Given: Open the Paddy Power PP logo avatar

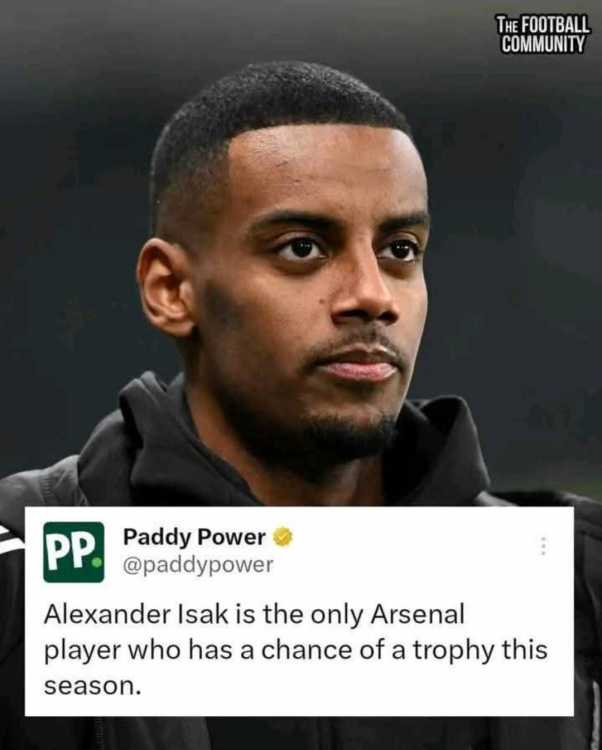Looking at the screenshot, I should 73,551.
